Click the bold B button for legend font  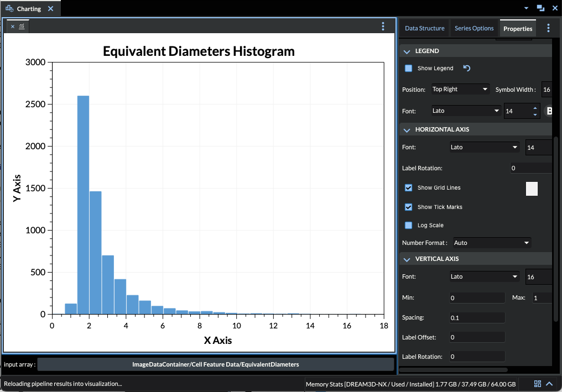click(x=549, y=111)
